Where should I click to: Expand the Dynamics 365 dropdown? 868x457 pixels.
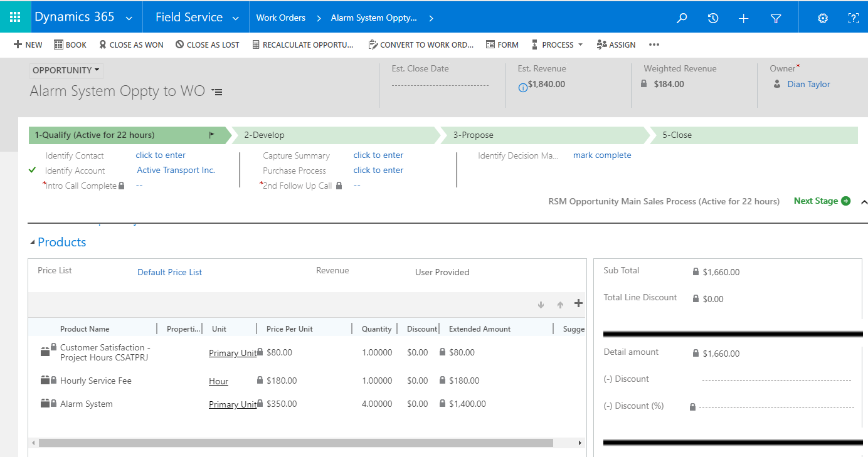[x=129, y=18]
